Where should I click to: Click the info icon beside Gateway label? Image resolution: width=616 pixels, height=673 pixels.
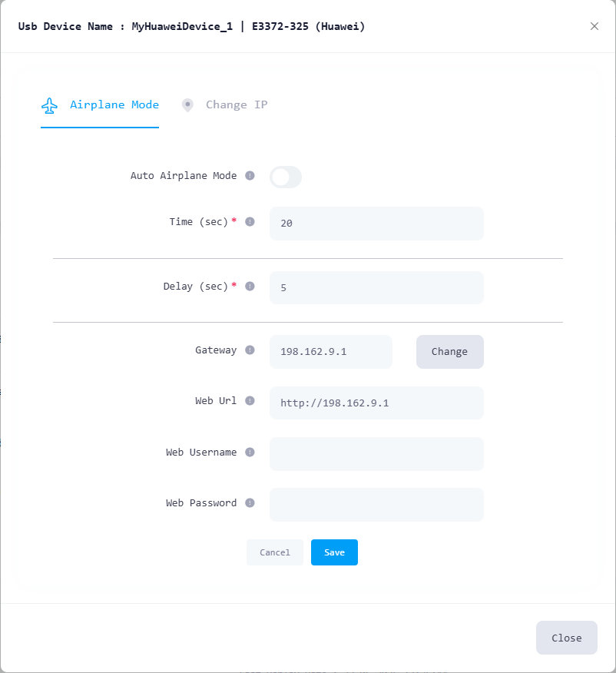[250, 350]
